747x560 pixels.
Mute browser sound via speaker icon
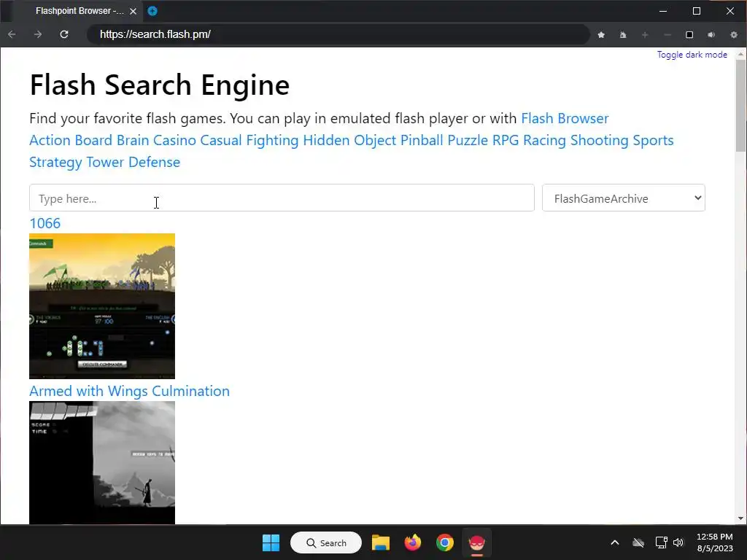click(711, 35)
